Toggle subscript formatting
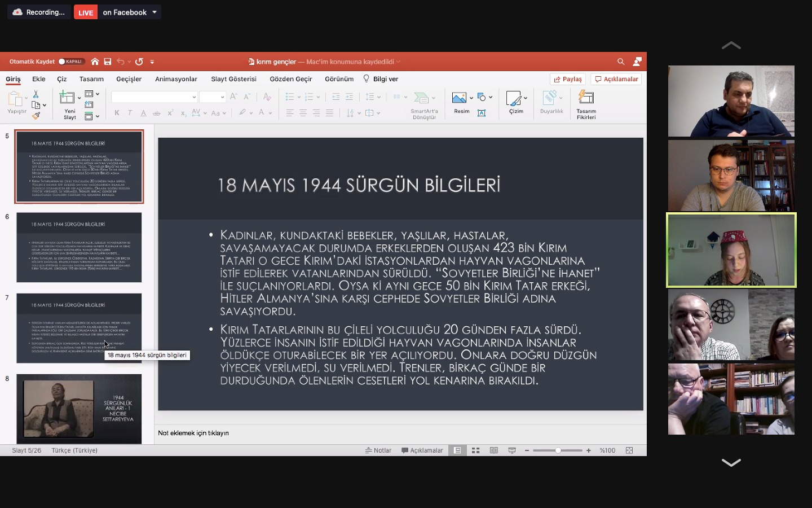This screenshot has width=812, height=508. click(x=183, y=113)
